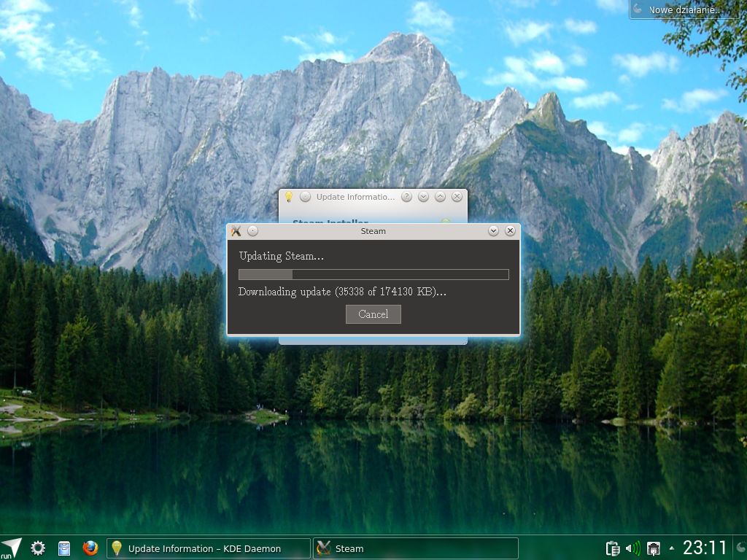Select the 'Updating Steam...' label
The width and height of the screenshot is (747, 560).
[281, 256]
